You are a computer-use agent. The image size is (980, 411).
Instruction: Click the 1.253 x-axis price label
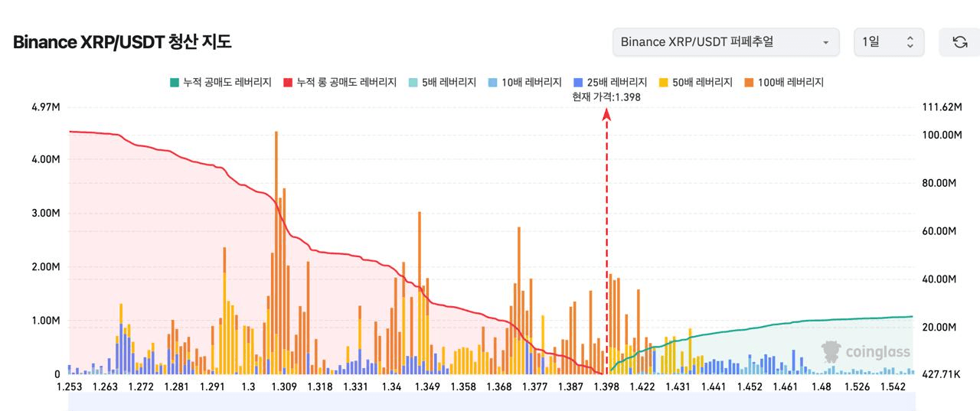(70, 387)
